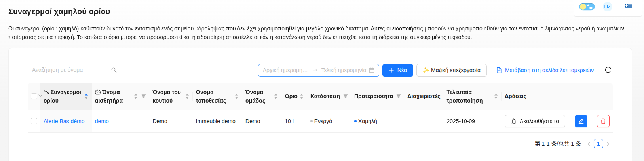Image resolution: width=644 pixels, height=161 pixels.
Task: Open Μαζική επεξεργασία bulk edit
Action: 452,70
